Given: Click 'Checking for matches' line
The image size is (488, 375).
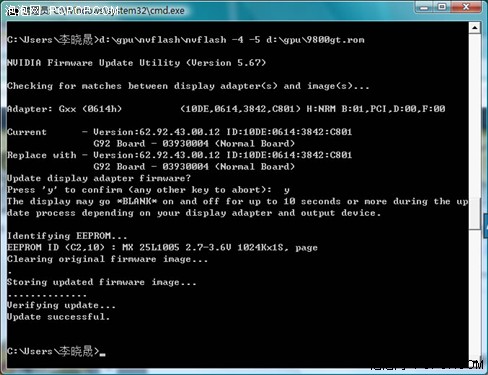Looking at the screenshot, I should tap(188, 86).
